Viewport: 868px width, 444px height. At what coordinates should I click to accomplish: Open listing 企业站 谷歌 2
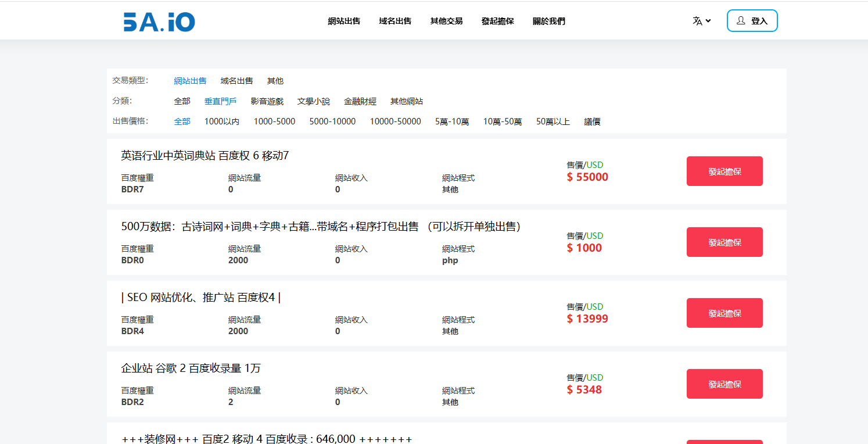click(x=191, y=368)
